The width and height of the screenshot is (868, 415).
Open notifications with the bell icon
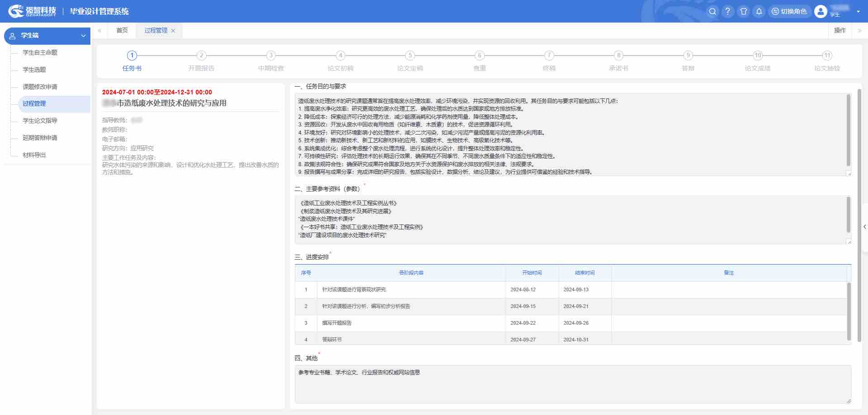pyautogui.click(x=759, y=11)
